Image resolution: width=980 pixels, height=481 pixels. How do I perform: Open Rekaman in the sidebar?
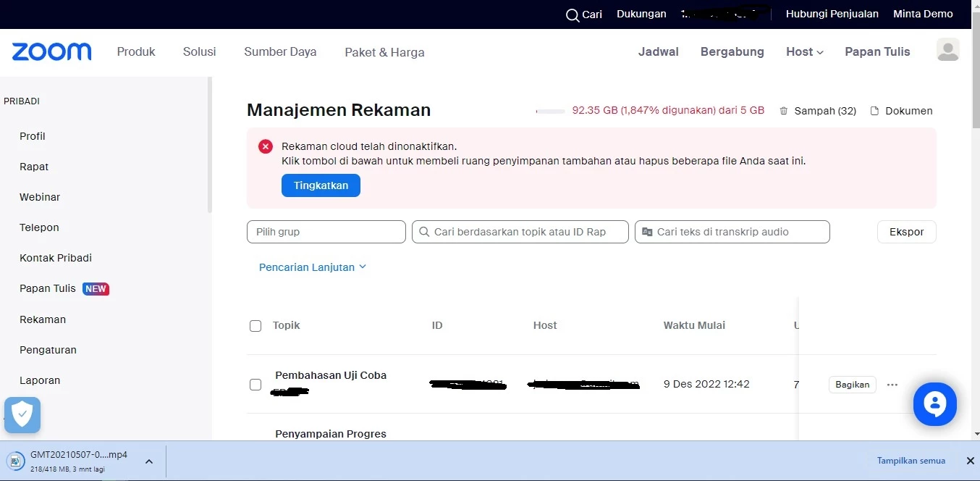[43, 319]
